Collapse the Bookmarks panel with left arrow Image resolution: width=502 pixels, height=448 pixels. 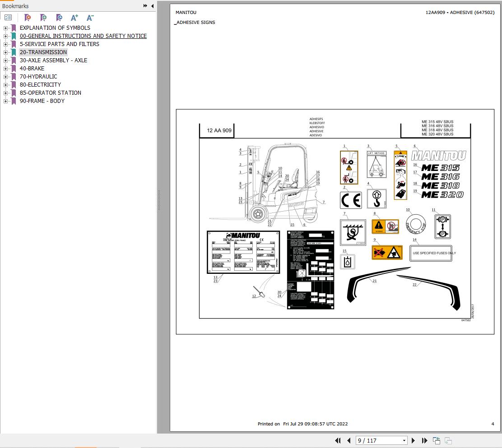[x=153, y=6]
